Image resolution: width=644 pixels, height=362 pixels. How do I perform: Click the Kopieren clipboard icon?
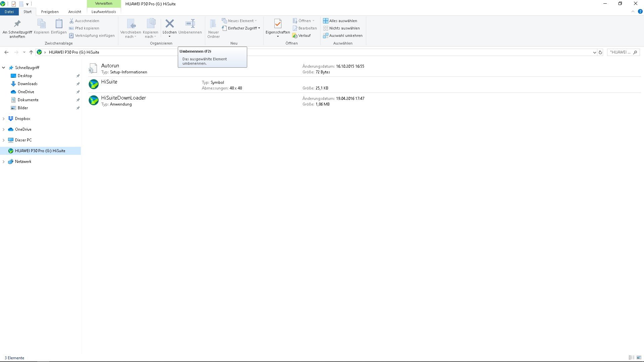(x=42, y=23)
